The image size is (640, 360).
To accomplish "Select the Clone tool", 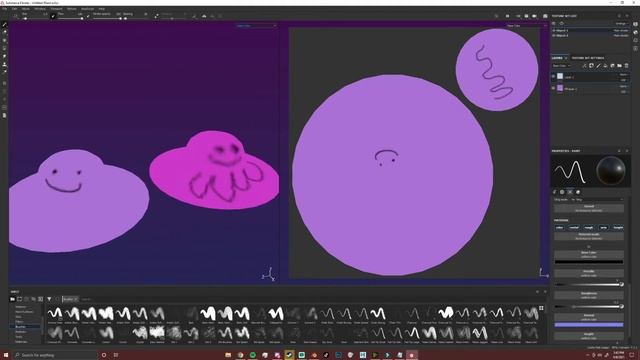I will 4,64.
